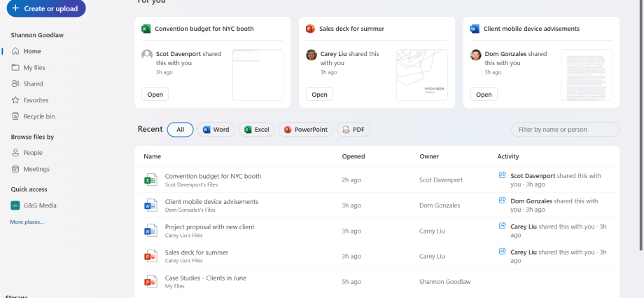Open Sales deck for summer in list
644x298 pixels.
[x=196, y=252]
